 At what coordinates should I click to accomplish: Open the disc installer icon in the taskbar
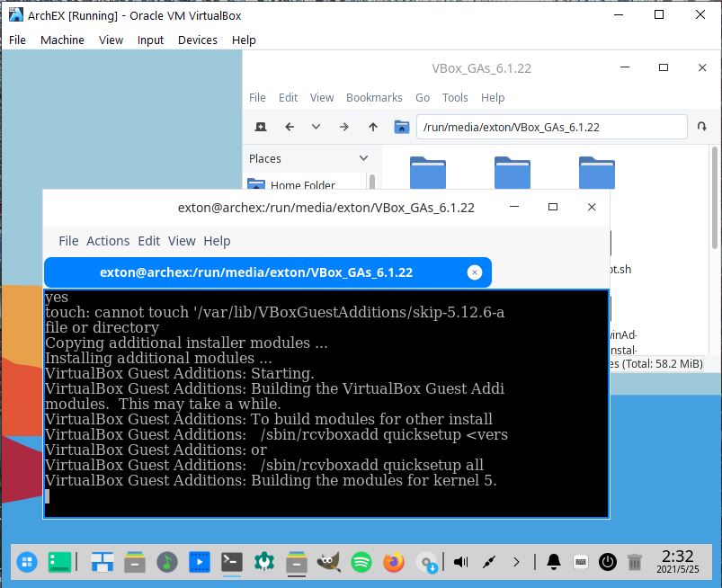click(x=426, y=562)
